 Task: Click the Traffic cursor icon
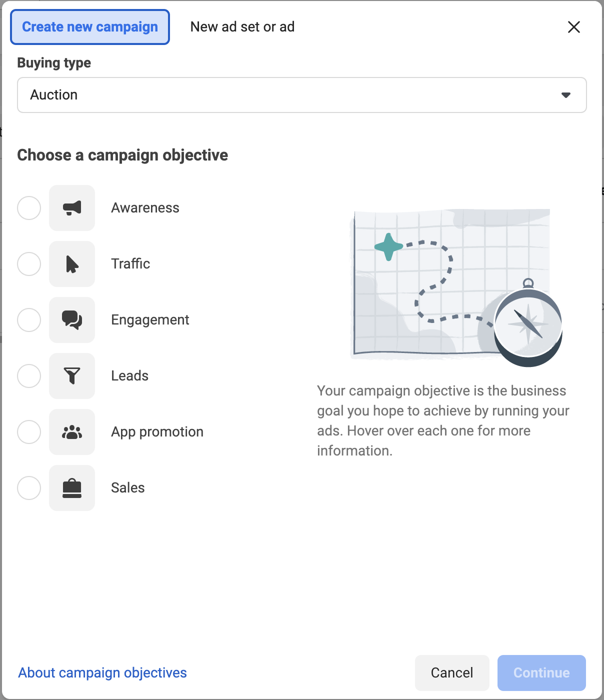[x=72, y=264]
